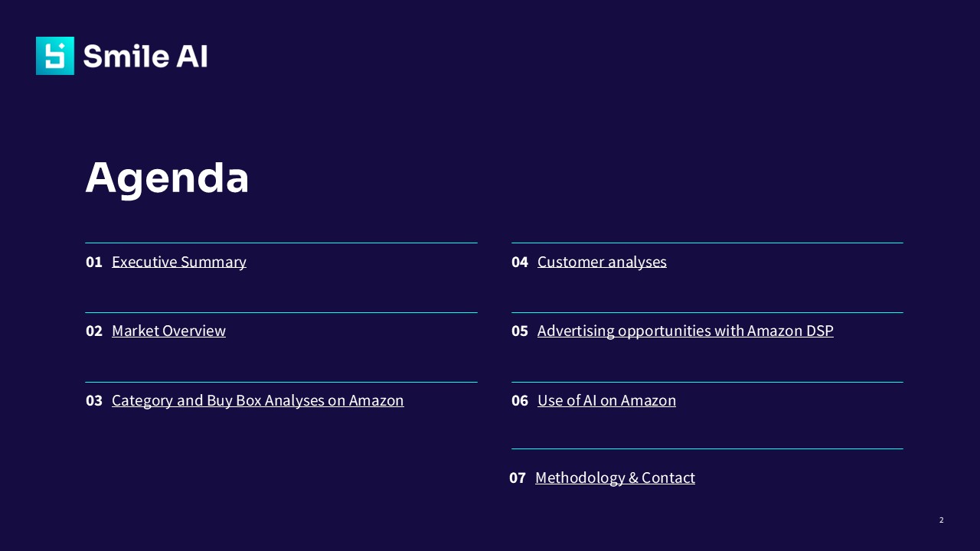This screenshot has height=551, width=980.
Task: Select agenda number 01
Action: click(x=94, y=262)
